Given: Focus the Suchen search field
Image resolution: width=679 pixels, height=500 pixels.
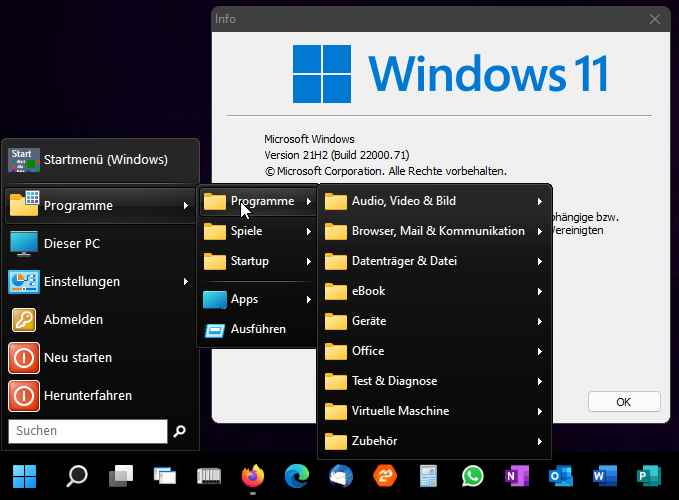Looking at the screenshot, I should [88, 431].
